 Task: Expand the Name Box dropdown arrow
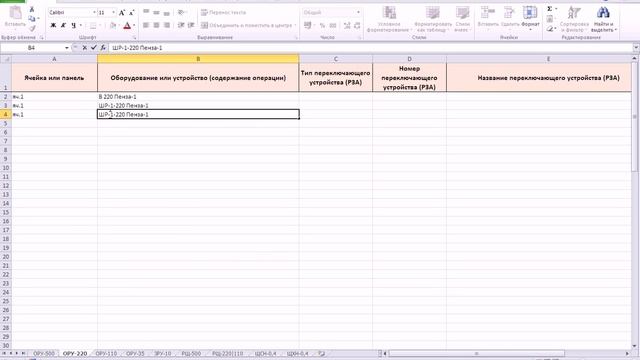pyautogui.click(x=67, y=48)
